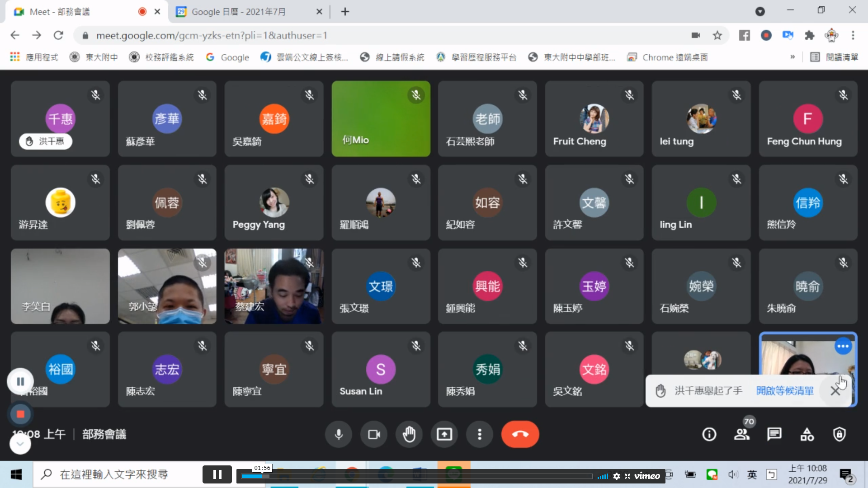The height and width of the screenshot is (488, 868).
Task: Open the three-dot more options menu
Action: click(x=480, y=434)
